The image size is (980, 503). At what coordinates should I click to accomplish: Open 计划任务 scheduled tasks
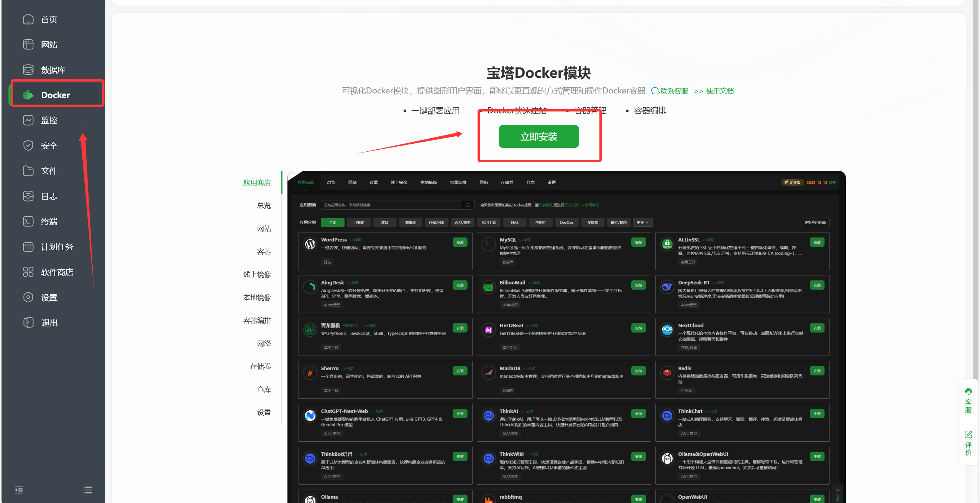[x=57, y=247]
